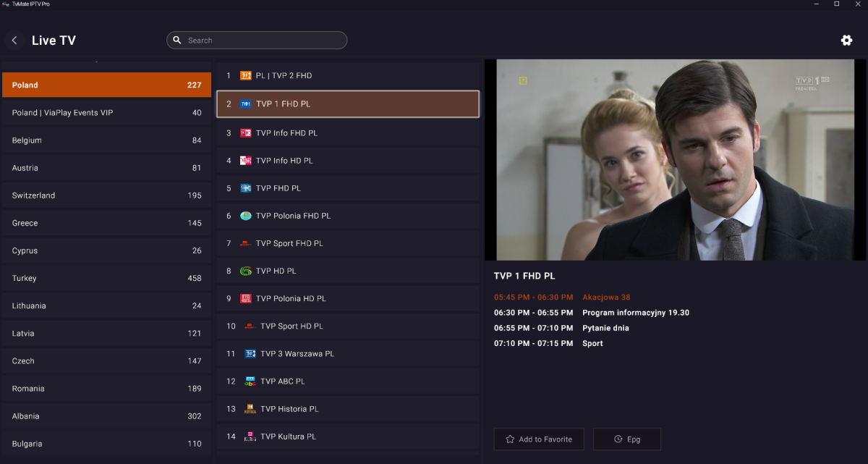Click the search magnifier icon
Viewport: 868px width, 464px height.
pos(177,41)
